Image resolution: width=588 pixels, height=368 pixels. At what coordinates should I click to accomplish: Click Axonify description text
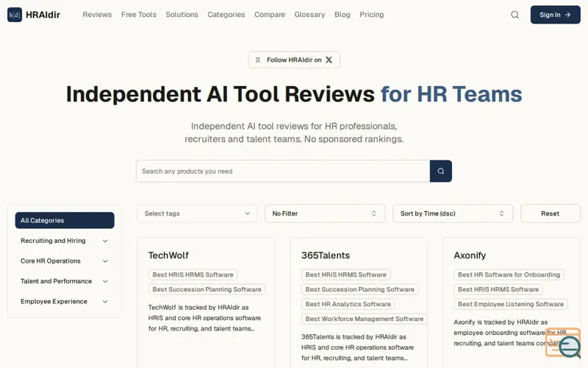[x=510, y=333]
